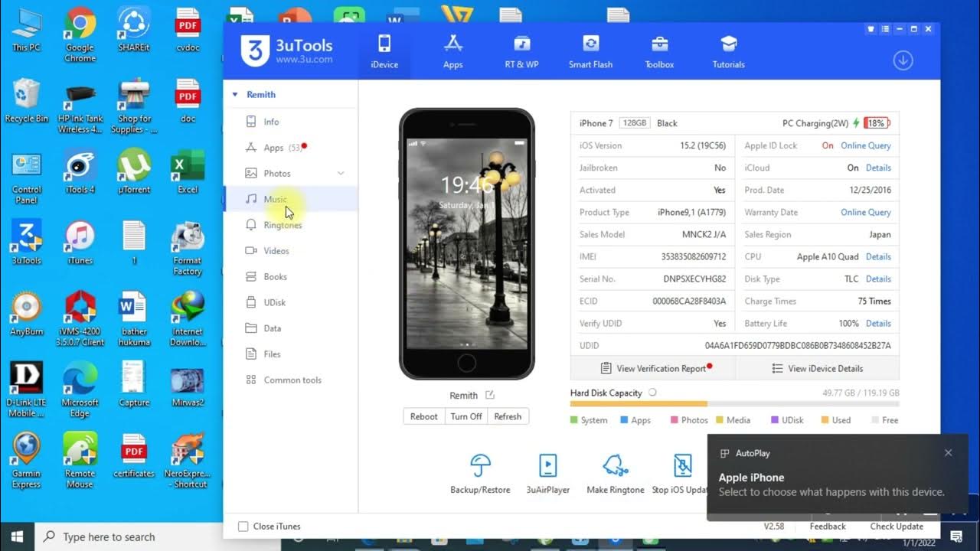Expand the Photos submenu chevron

pyautogui.click(x=341, y=174)
